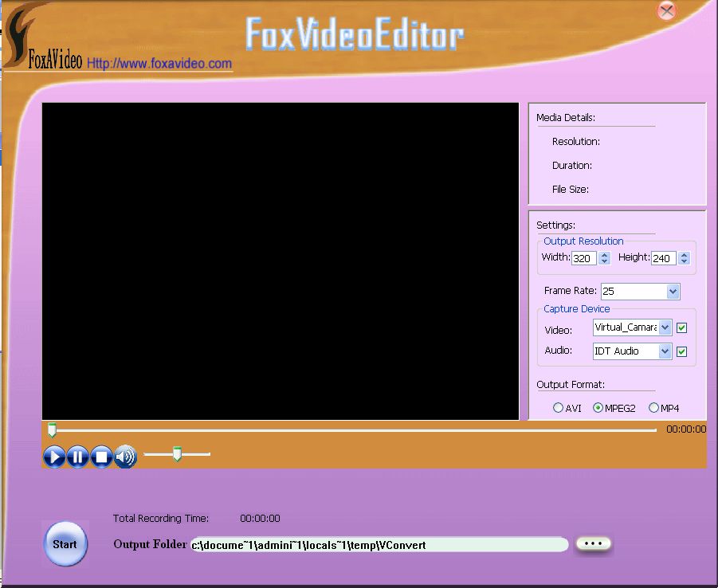Uncheck the Audio capture device checkbox
The image size is (718, 588).
click(682, 351)
